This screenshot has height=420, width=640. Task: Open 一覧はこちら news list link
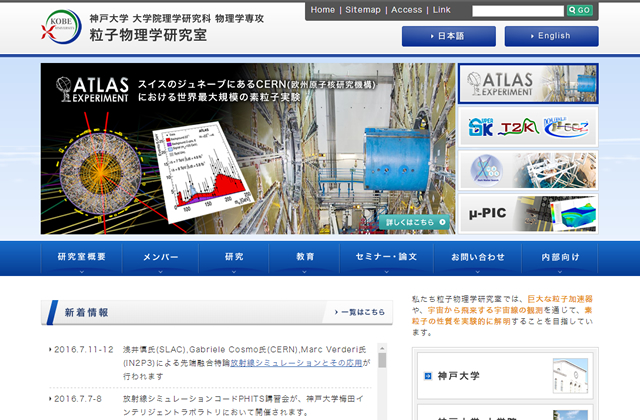[x=360, y=312]
